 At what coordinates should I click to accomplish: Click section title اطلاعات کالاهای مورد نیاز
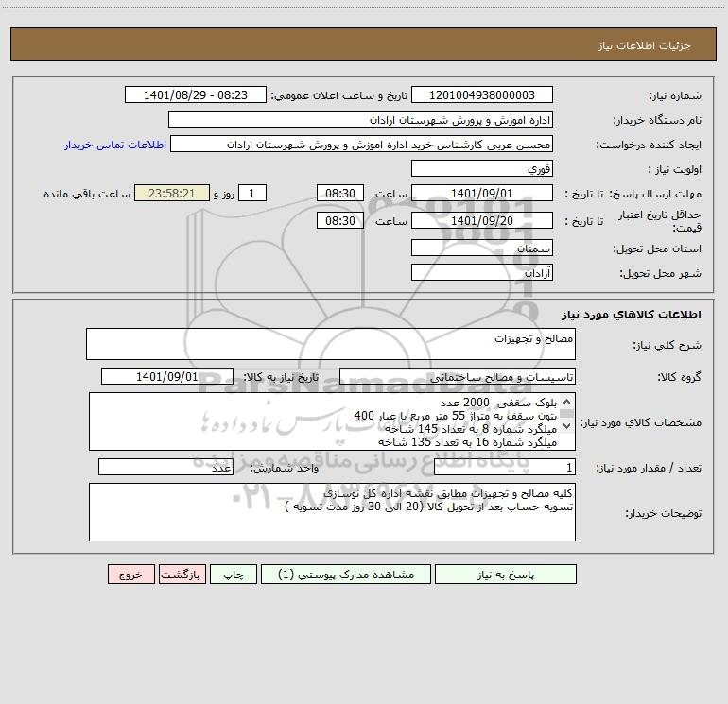(632, 315)
